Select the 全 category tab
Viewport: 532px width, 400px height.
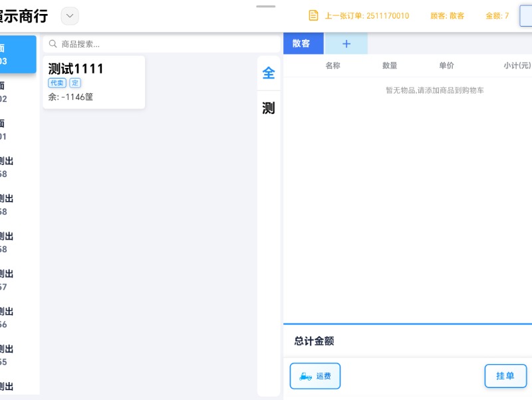[268, 73]
